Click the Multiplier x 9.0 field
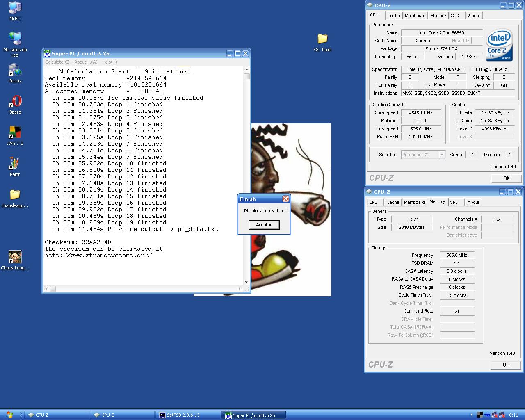 (421, 121)
